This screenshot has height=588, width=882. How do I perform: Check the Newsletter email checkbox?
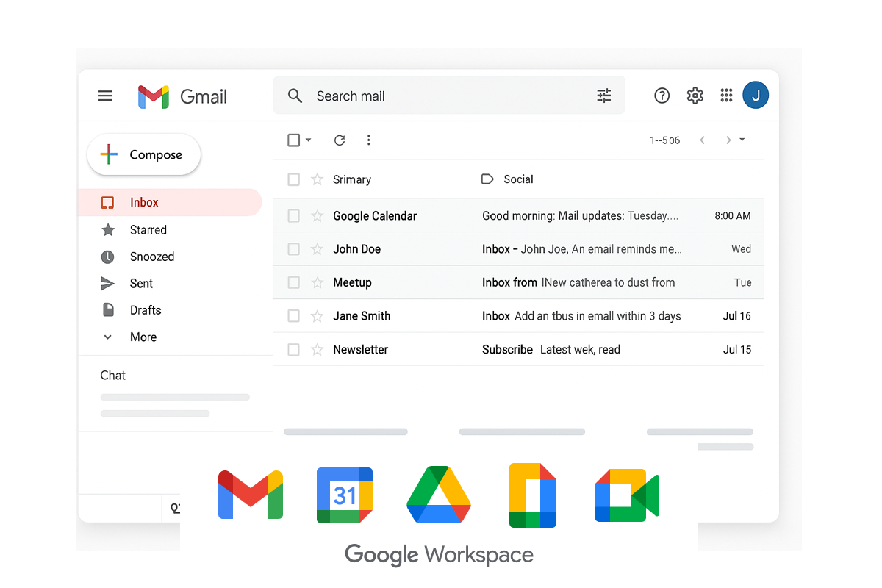(x=293, y=350)
